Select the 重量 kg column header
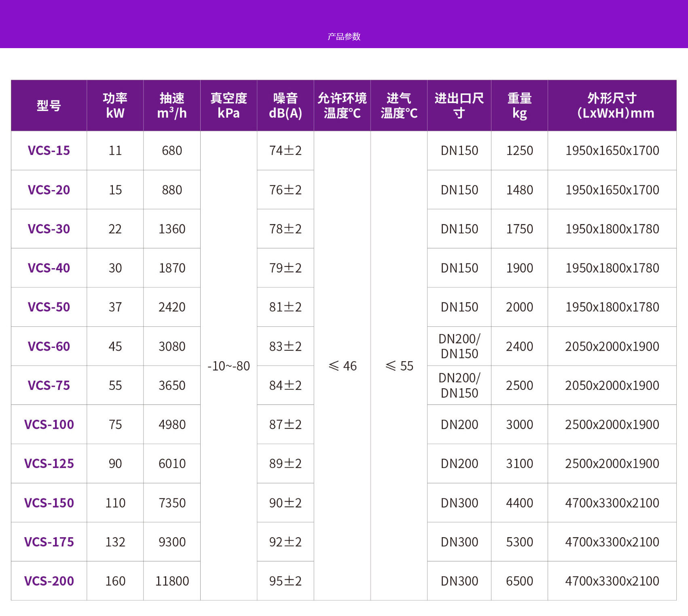Viewport: 688px width, 616px height. pyautogui.click(x=520, y=106)
